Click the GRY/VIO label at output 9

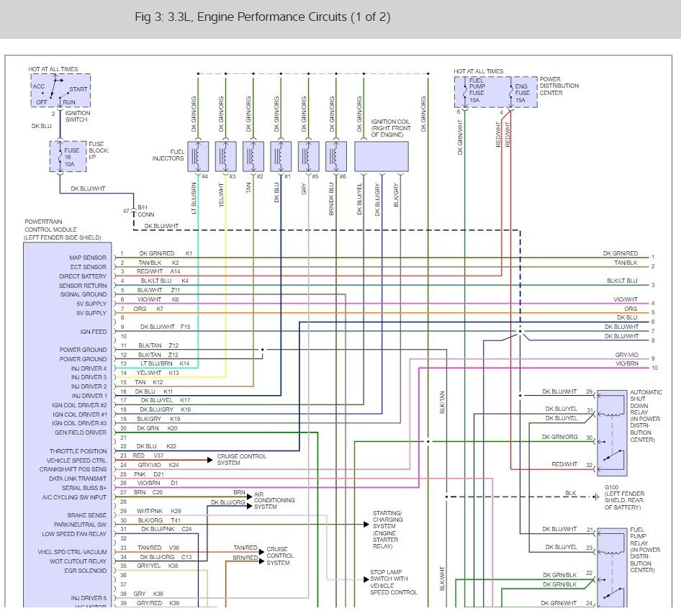(626, 355)
